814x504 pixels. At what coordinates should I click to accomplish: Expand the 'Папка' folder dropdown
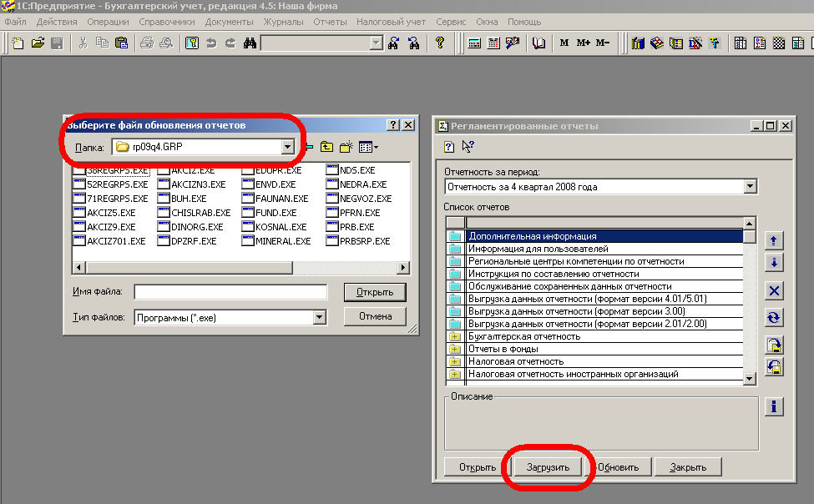point(288,148)
